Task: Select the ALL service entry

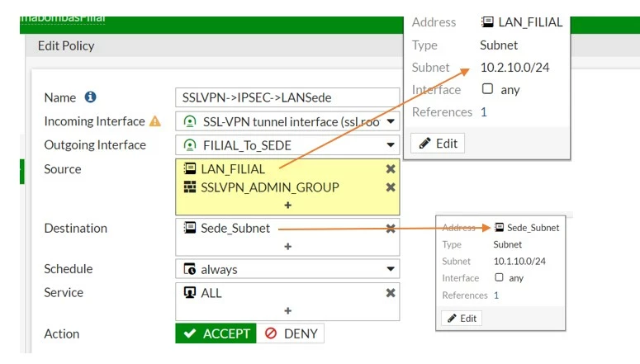Action: pyautogui.click(x=211, y=293)
